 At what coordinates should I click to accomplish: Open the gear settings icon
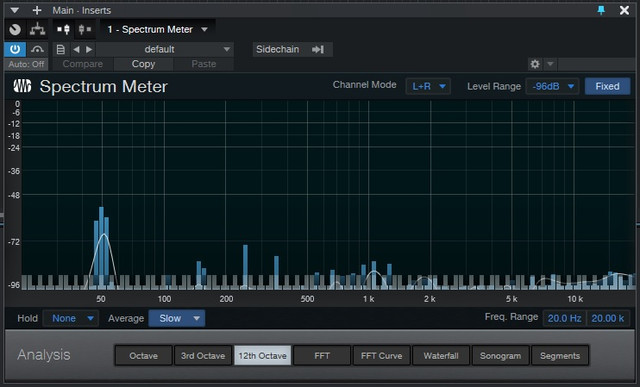[535, 64]
